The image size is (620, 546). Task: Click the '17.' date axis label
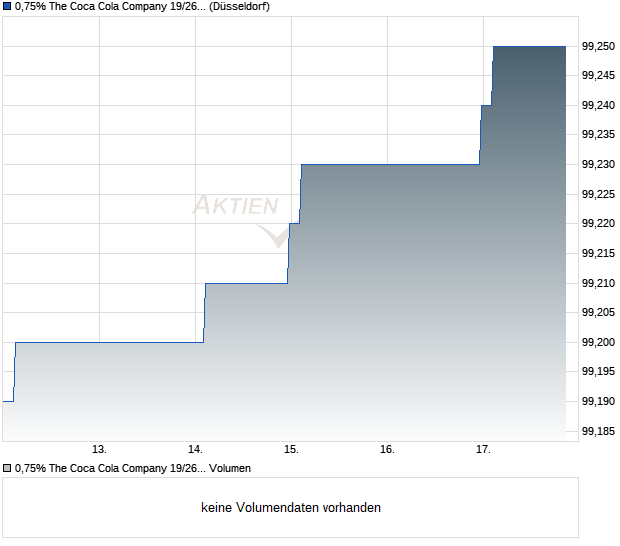pos(483,450)
